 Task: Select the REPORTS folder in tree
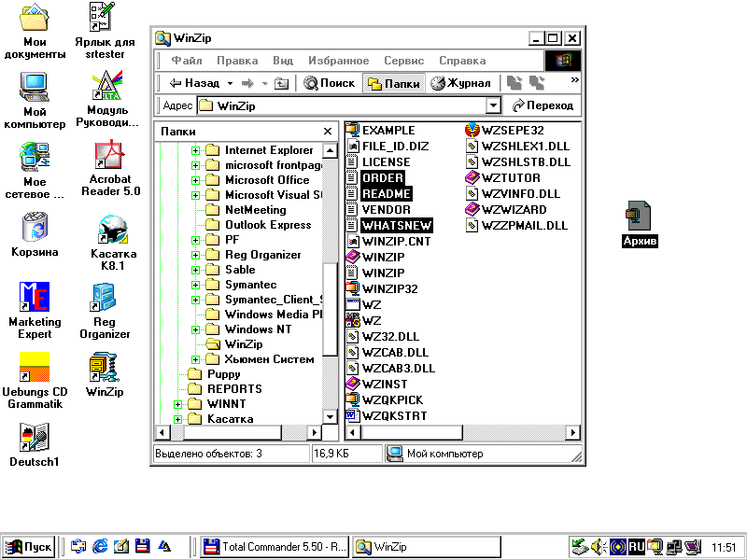pos(225,389)
